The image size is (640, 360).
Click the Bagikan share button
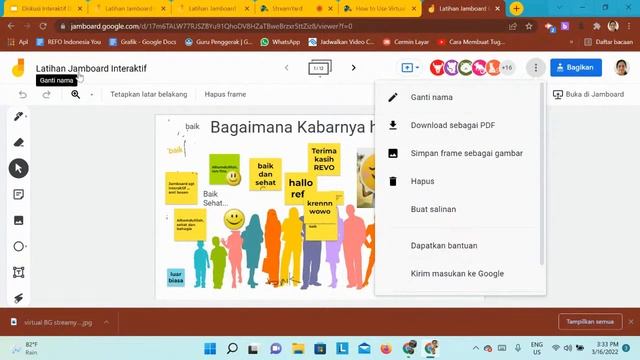click(x=576, y=68)
